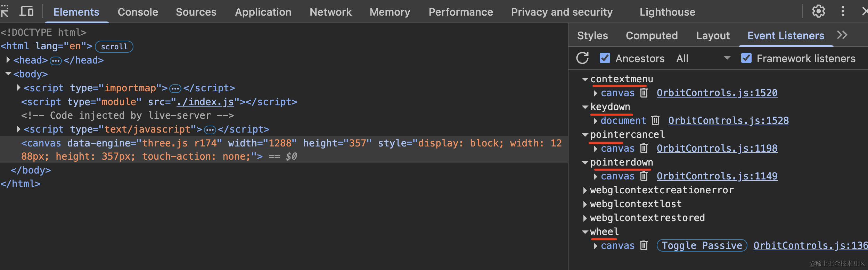
Task: Toggle the Ancestors checkbox
Action: coord(605,58)
